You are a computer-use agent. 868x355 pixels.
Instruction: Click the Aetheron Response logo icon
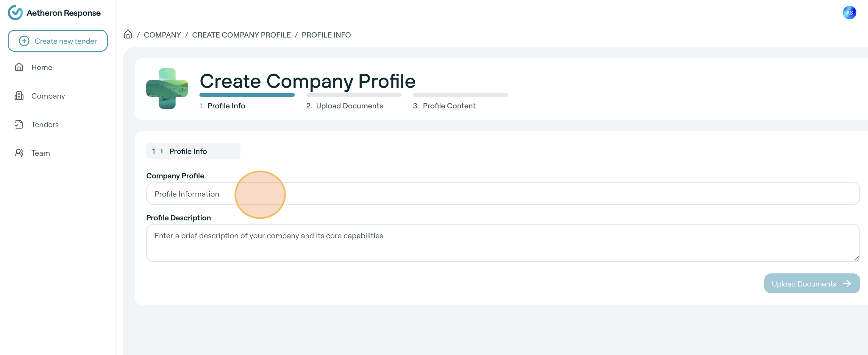pos(15,13)
